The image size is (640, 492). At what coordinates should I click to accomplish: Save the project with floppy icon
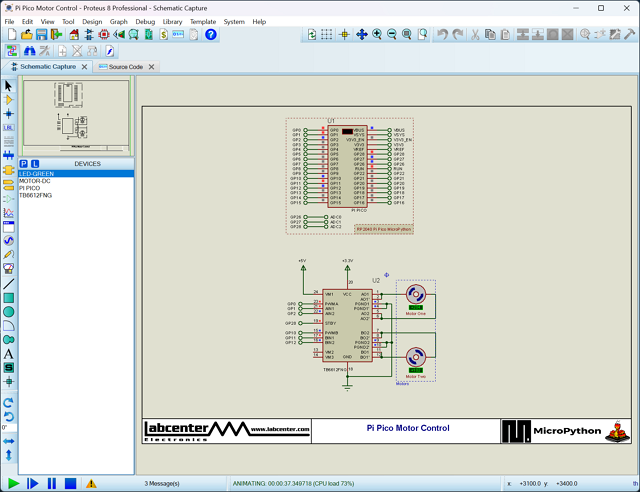click(x=42, y=34)
